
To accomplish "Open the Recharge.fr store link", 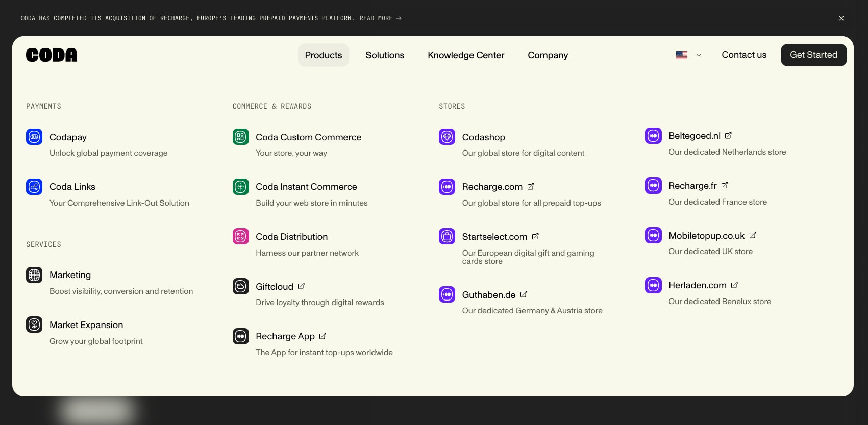I will (x=692, y=186).
